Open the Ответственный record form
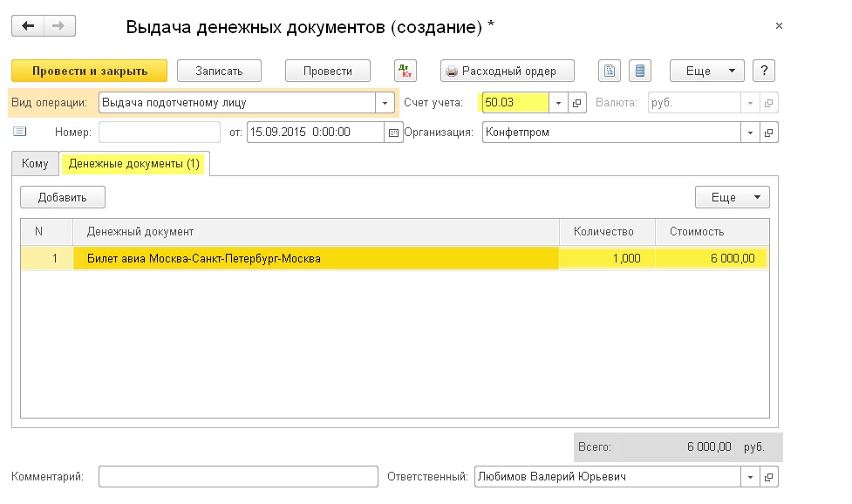The image size is (852, 504). click(x=769, y=477)
